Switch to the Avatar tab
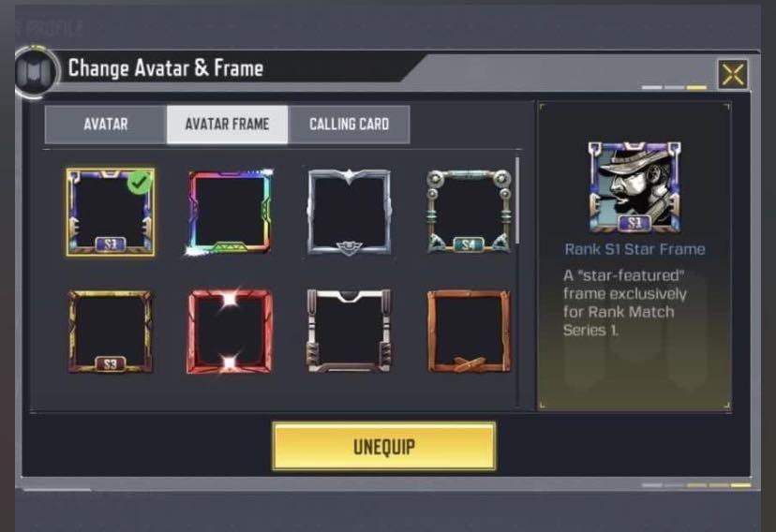This screenshot has height=532, width=776. [x=105, y=124]
